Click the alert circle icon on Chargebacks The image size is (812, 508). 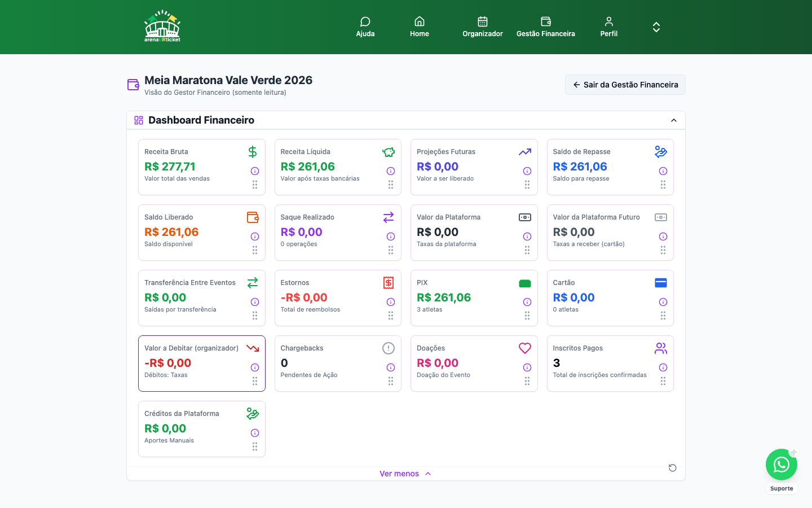389,348
